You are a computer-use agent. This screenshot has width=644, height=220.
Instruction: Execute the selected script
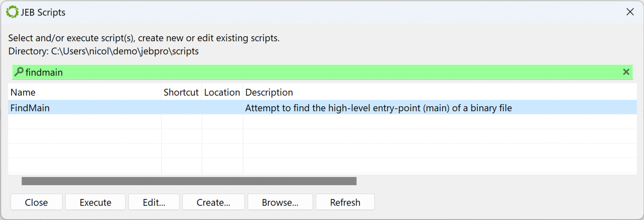(x=95, y=202)
